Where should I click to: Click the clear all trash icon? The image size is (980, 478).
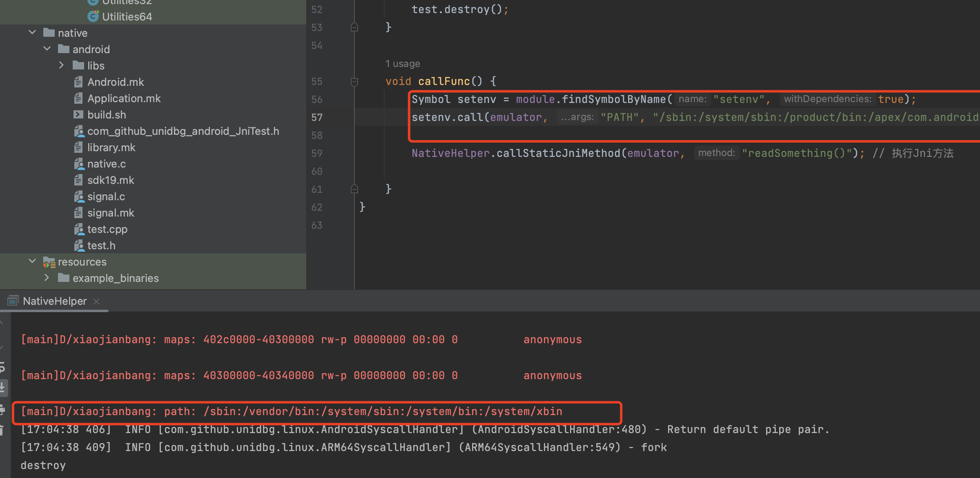point(2,430)
